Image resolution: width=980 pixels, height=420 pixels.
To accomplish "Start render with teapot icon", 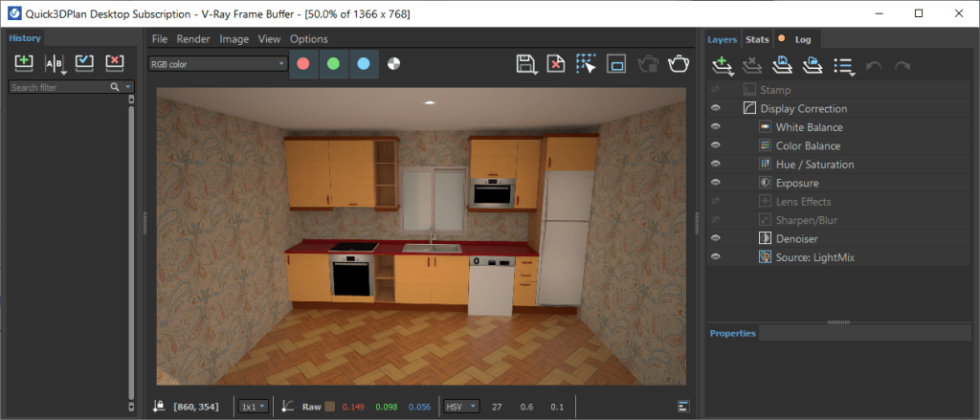I will (679, 64).
